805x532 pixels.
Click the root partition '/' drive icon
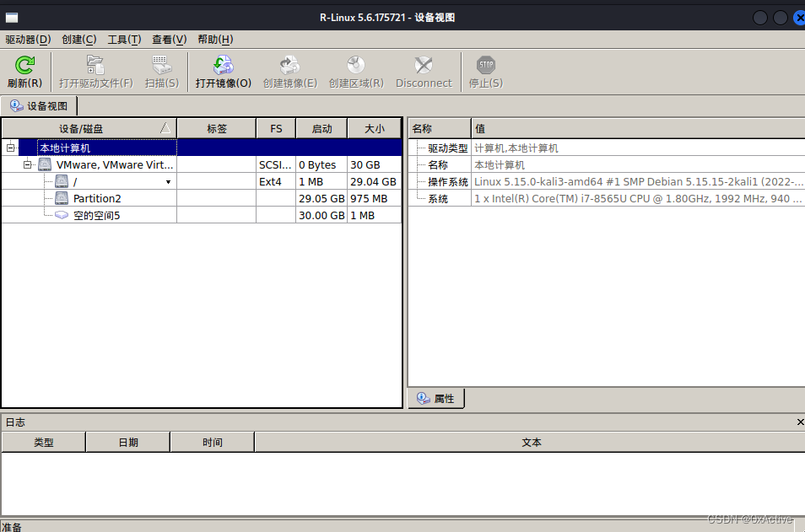[62, 181]
